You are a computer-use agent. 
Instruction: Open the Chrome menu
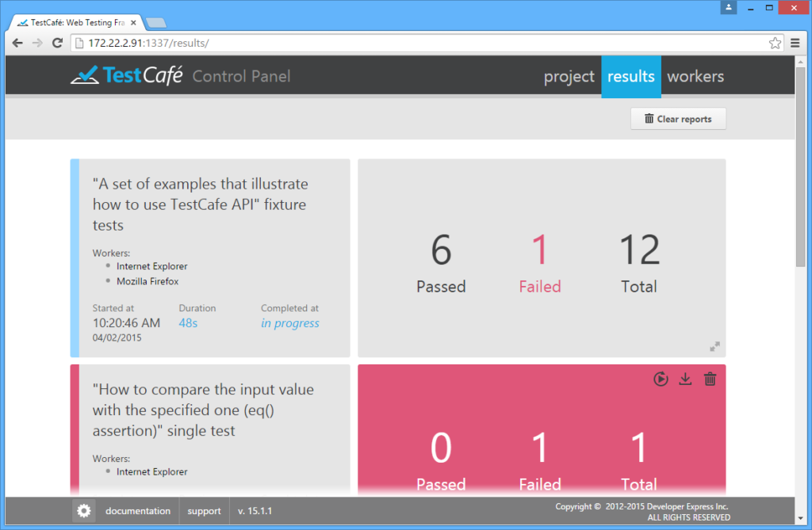tap(795, 43)
